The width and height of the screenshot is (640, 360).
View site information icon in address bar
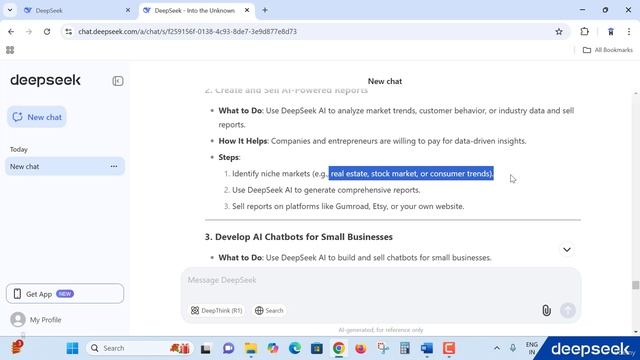pos(69,31)
